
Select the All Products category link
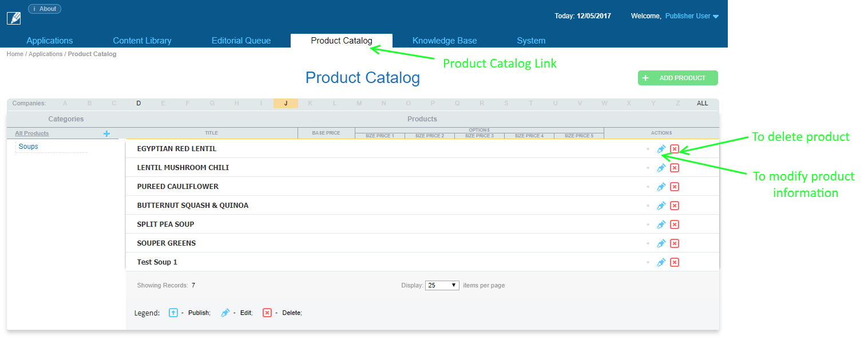[32, 133]
